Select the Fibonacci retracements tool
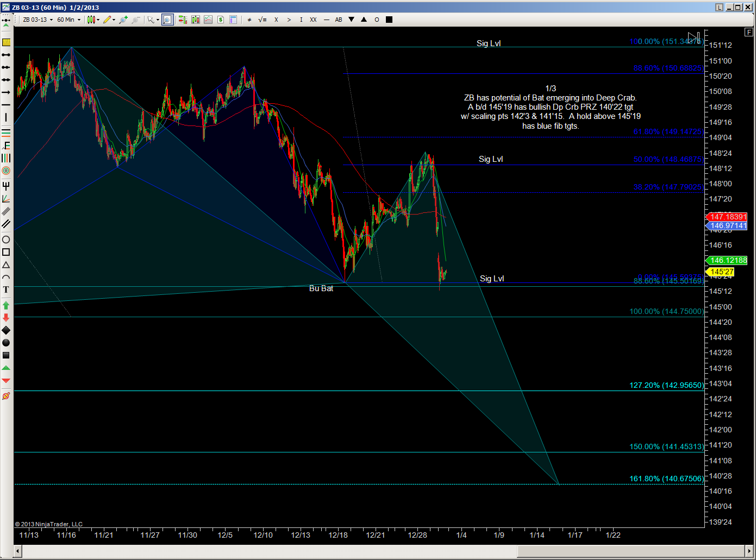The height and width of the screenshot is (560, 756). click(6, 133)
